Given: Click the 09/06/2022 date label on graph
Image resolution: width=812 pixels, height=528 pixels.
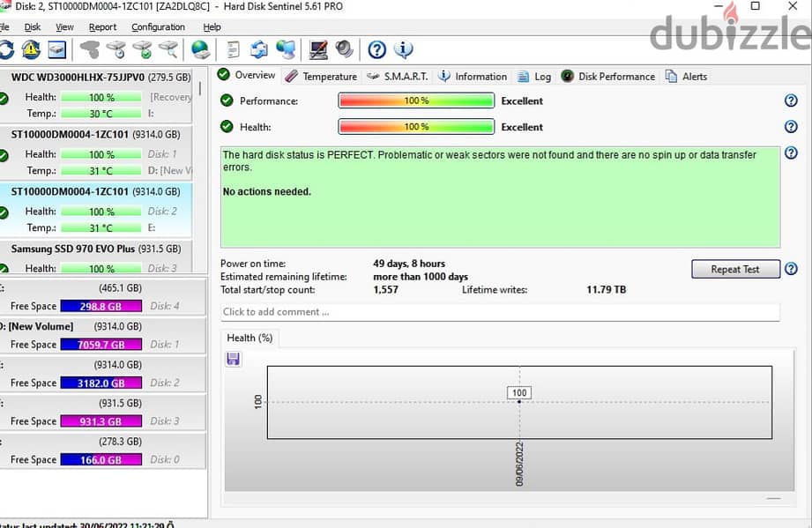Looking at the screenshot, I should (519, 464).
